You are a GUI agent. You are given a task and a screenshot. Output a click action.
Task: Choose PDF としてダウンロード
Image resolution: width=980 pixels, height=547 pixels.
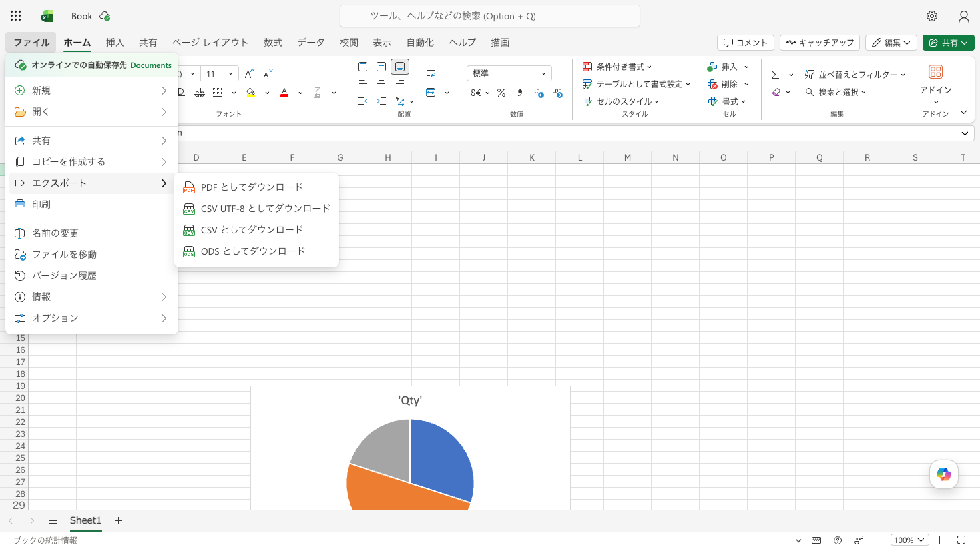coord(256,187)
